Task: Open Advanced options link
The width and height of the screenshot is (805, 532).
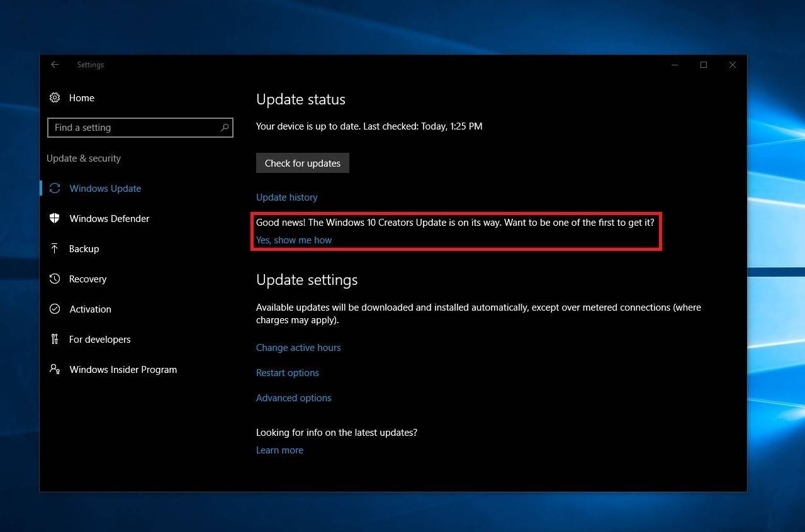Action: (x=294, y=398)
